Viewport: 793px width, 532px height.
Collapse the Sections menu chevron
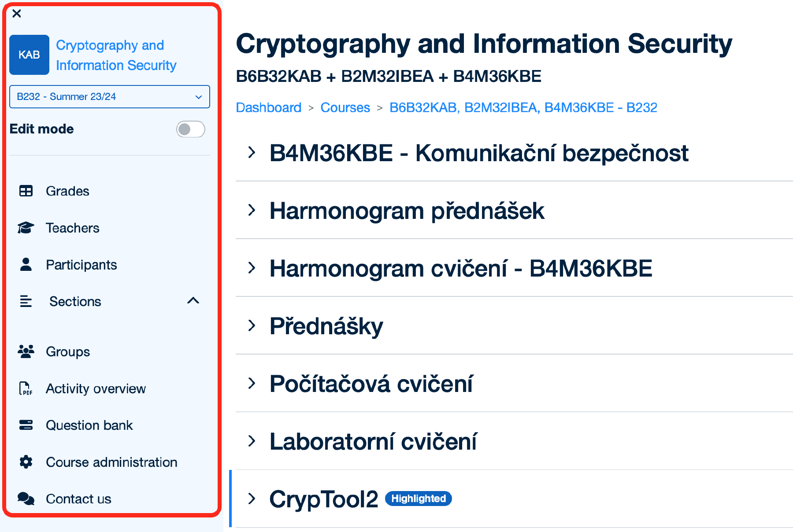193,301
